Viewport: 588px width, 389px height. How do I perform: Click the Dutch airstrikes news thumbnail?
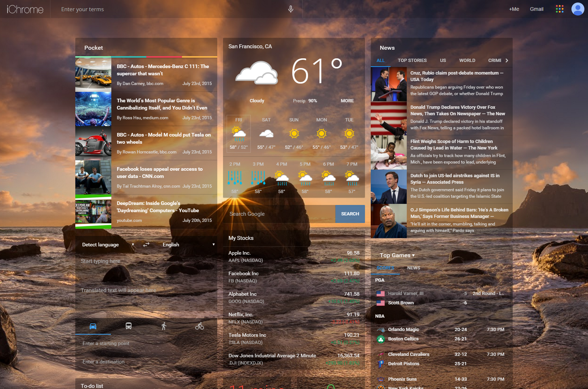[x=389, y=187]
